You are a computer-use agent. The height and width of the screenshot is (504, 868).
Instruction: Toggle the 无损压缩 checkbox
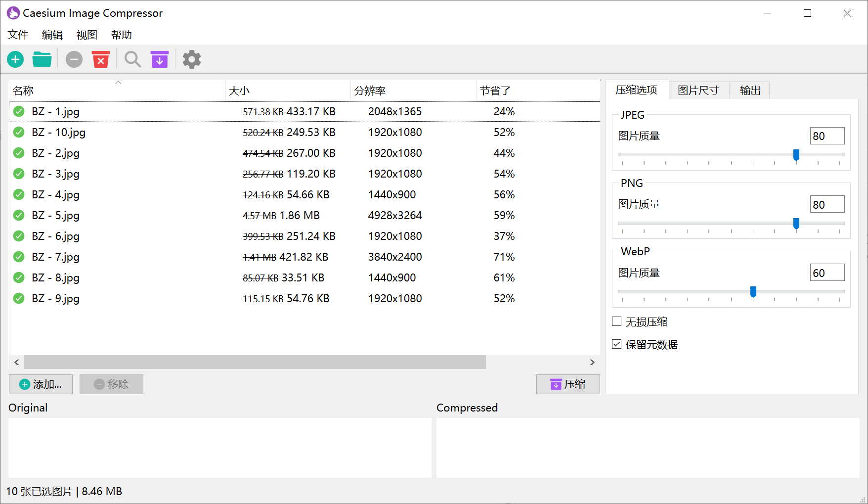(617, 321)
